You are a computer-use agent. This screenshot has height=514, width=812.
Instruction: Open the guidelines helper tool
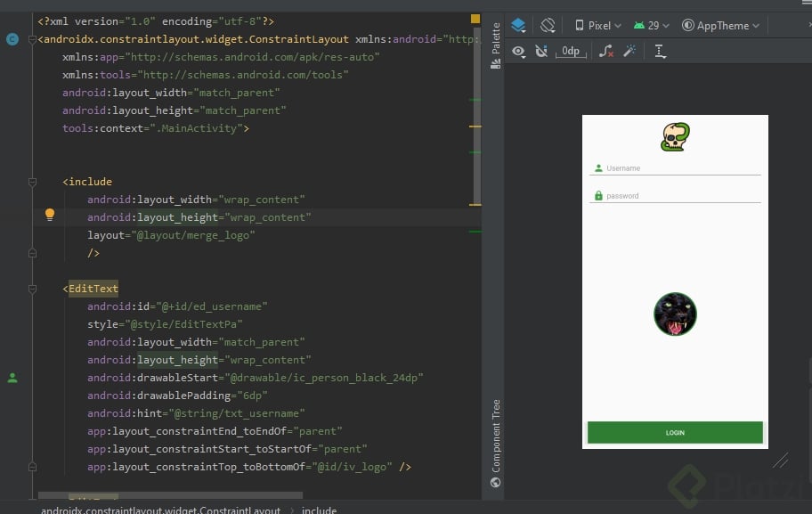[x=660, y=52]
